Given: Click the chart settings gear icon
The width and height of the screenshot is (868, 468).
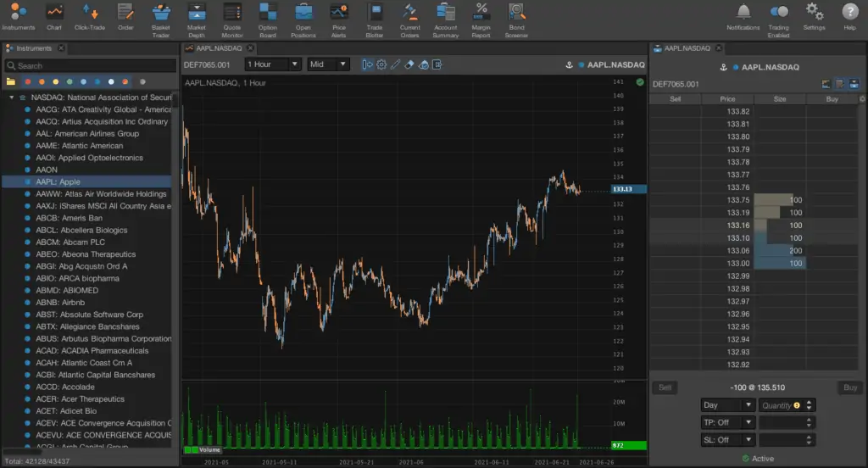Looking at the screenshot, I should [381, 64].
